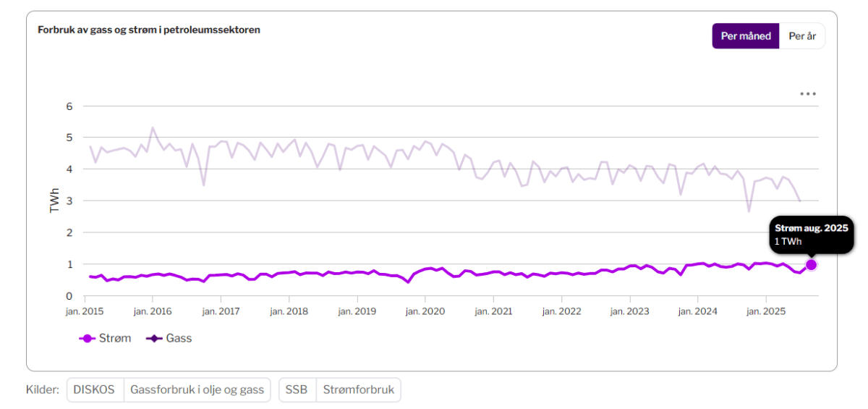
Task: Toggle the Gass series via legend label
Action: [179, 338]
